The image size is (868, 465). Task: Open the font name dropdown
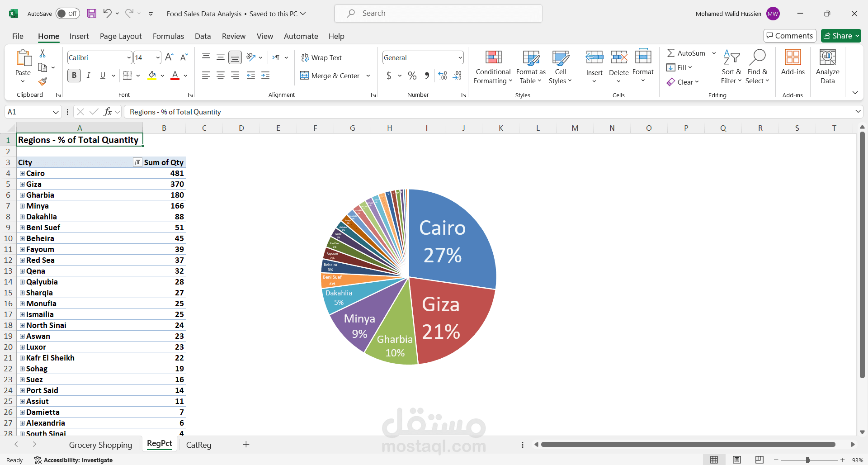click(x=129, y=57)
